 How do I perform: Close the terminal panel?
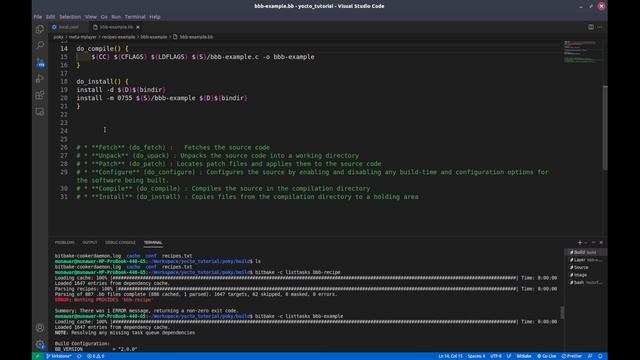pyautogui.click(x=601, y=242)
